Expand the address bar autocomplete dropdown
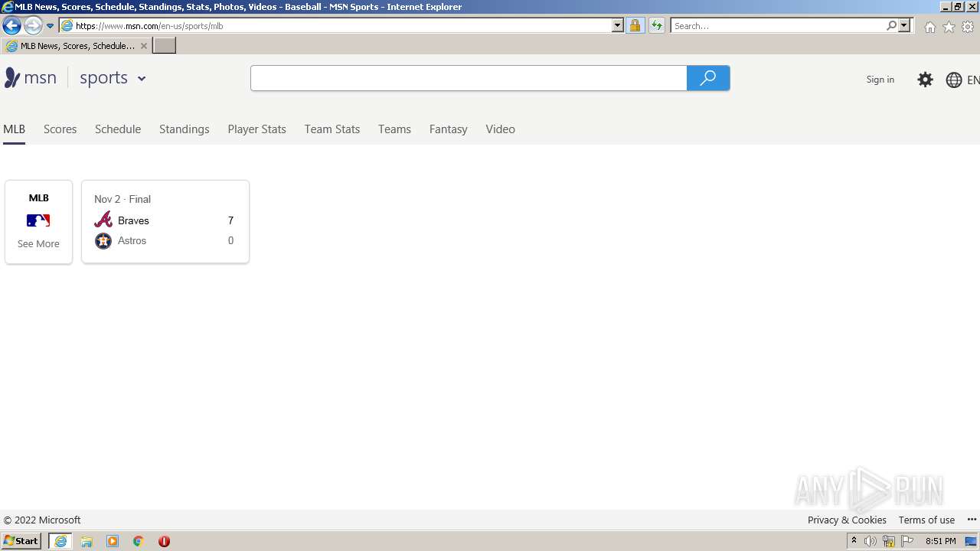Image resolution: width=980 pixels, height=551 pixels. 618,26
